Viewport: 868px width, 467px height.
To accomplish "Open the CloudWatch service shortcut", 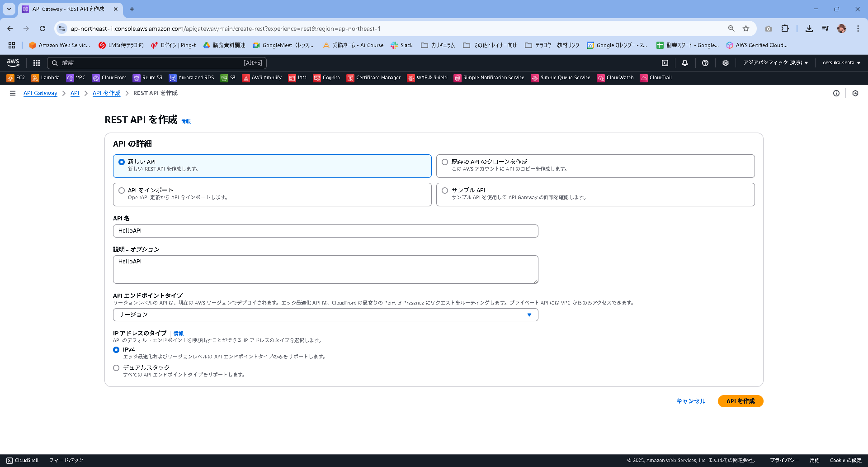I will 615,77.
